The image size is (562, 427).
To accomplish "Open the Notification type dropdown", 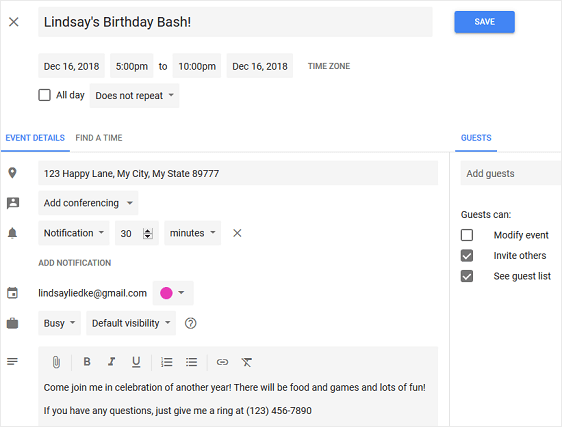I will (74, 233).
